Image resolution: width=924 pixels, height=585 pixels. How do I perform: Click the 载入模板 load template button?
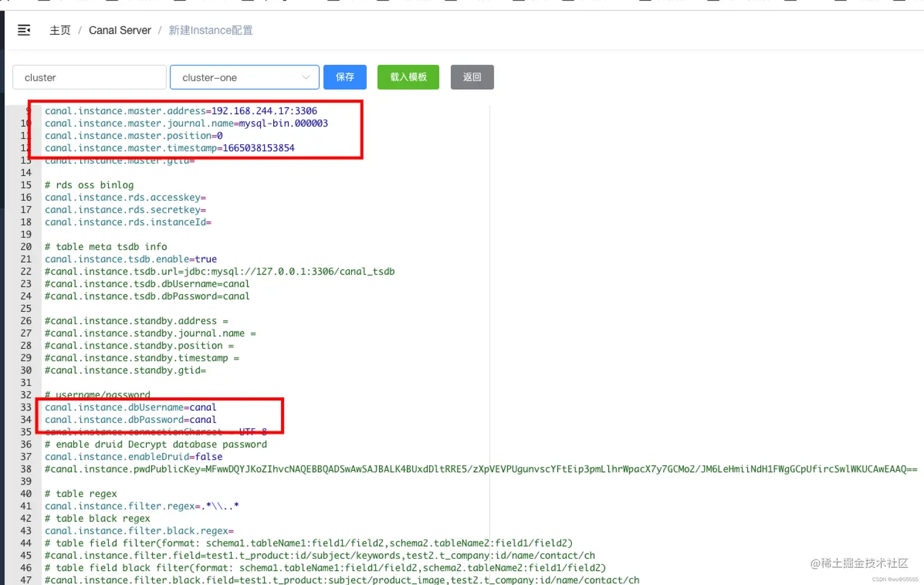(408, 77)
